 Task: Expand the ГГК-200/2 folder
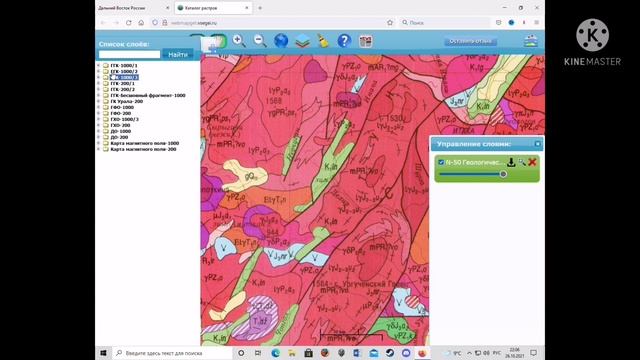(x=98, y=89)
